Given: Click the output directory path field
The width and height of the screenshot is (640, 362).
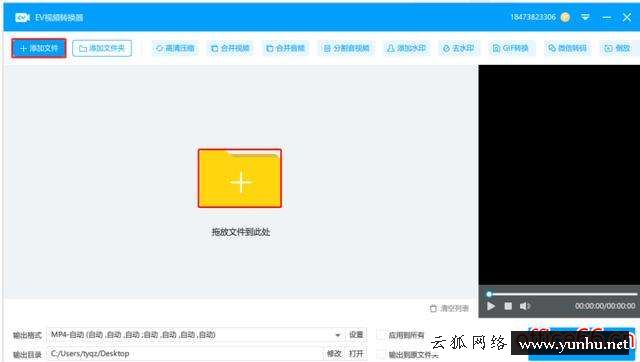Looking at the screenshot, I should [x=185, y=353].
